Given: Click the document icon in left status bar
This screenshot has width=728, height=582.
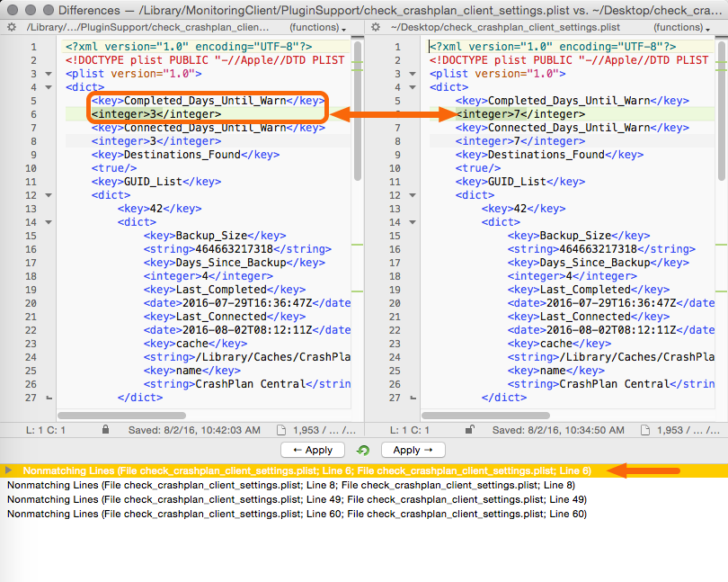Looking at the screenshot, I should tap(281, 430).
